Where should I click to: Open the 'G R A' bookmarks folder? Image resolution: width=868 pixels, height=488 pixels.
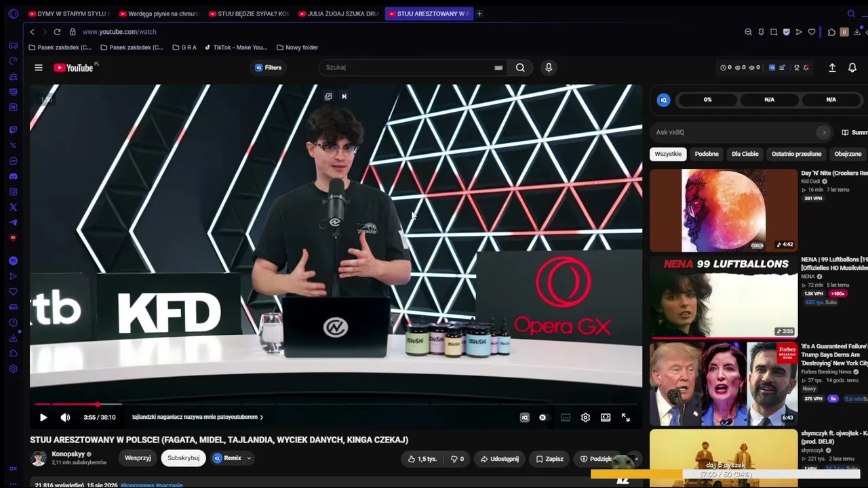pos(184,47)
